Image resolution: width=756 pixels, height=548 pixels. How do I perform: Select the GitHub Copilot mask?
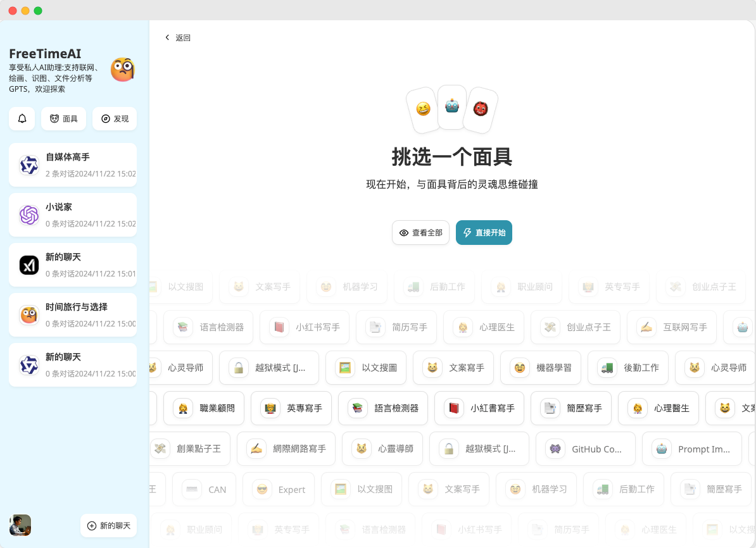(x=586, y=449)
